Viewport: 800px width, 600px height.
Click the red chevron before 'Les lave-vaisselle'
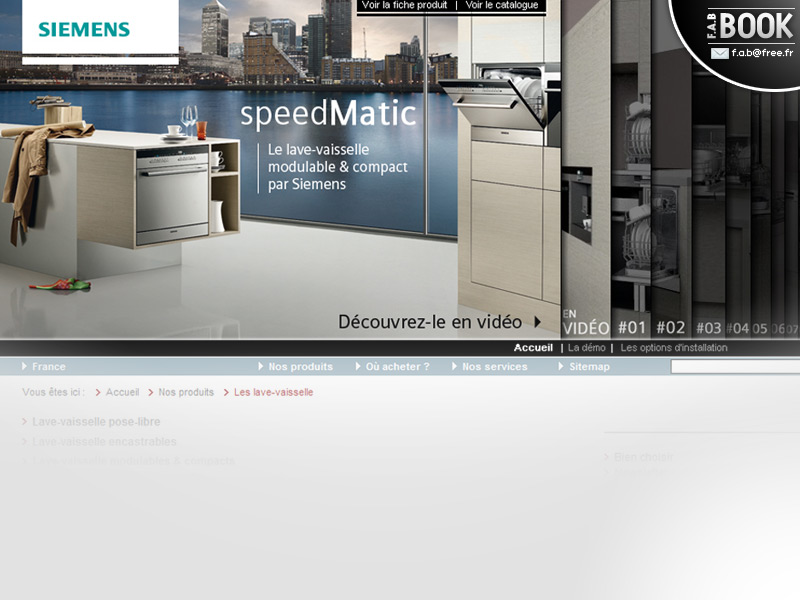226,392
